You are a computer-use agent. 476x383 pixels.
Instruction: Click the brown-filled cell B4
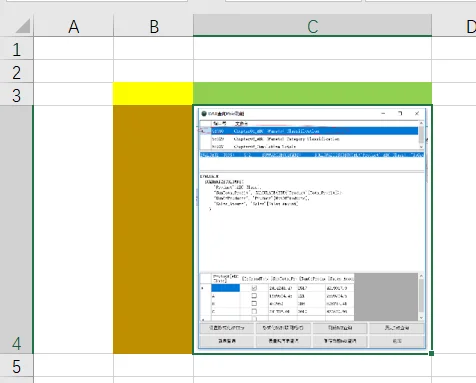(153, 229)
